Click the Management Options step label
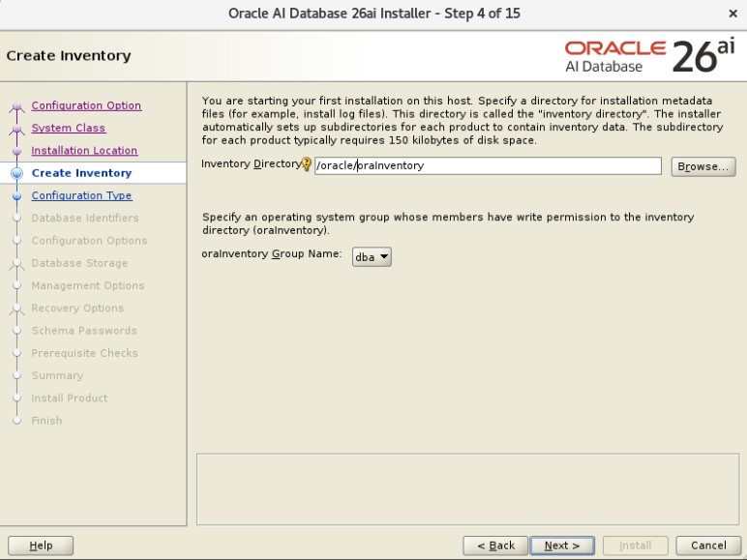The image size is (747, 560). (x=88, y=285)
